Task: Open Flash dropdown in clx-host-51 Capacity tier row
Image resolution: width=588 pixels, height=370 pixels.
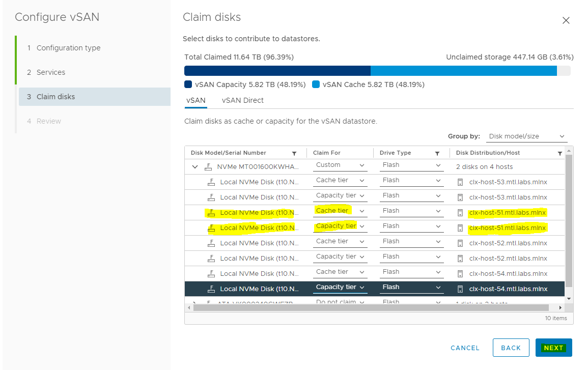Action: pos(411,226)
